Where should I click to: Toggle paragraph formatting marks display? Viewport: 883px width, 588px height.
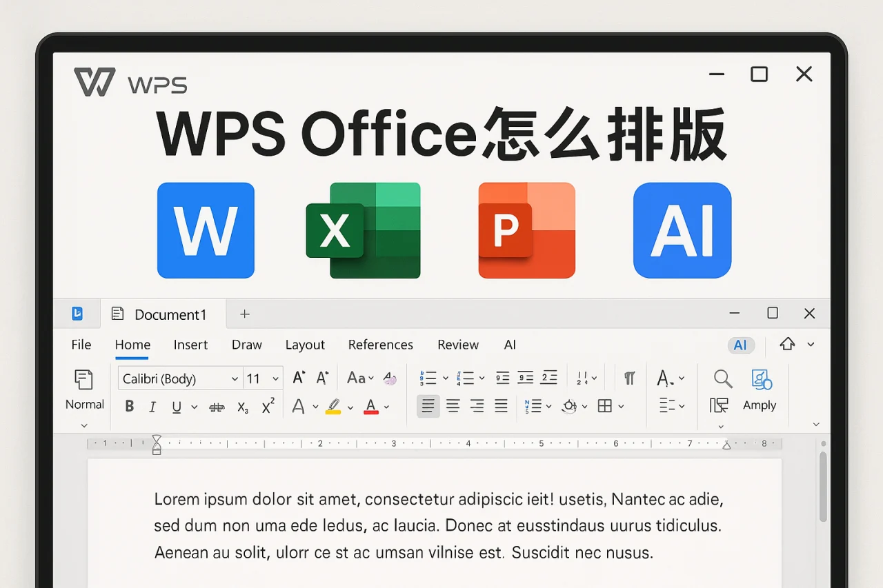tap(629, 377)
